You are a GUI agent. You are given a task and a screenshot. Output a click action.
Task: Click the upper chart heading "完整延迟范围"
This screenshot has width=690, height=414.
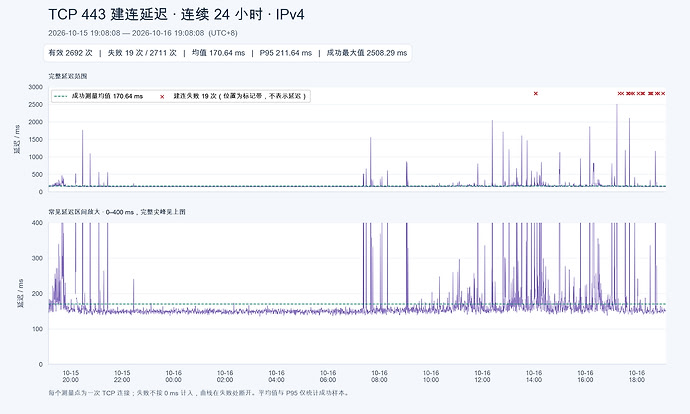(68, 76)
